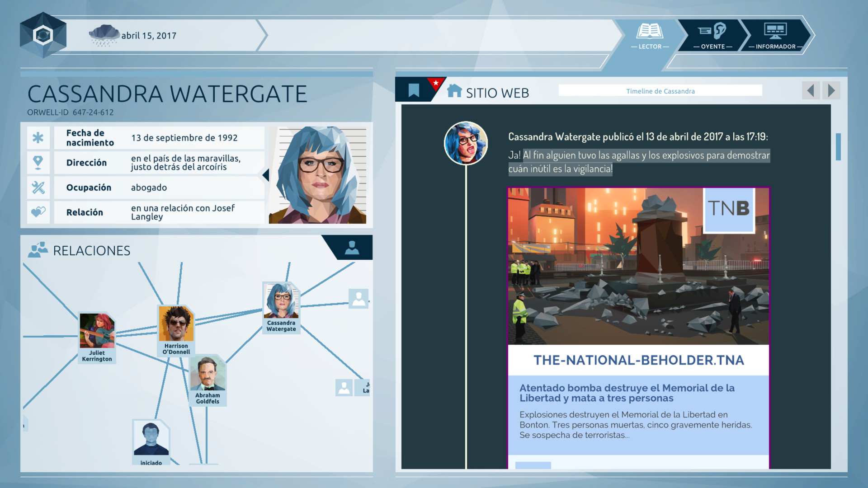The image size is (868, 488).
Task: Click the rain cloud weather icon
Action: click(x=104, y=35)
